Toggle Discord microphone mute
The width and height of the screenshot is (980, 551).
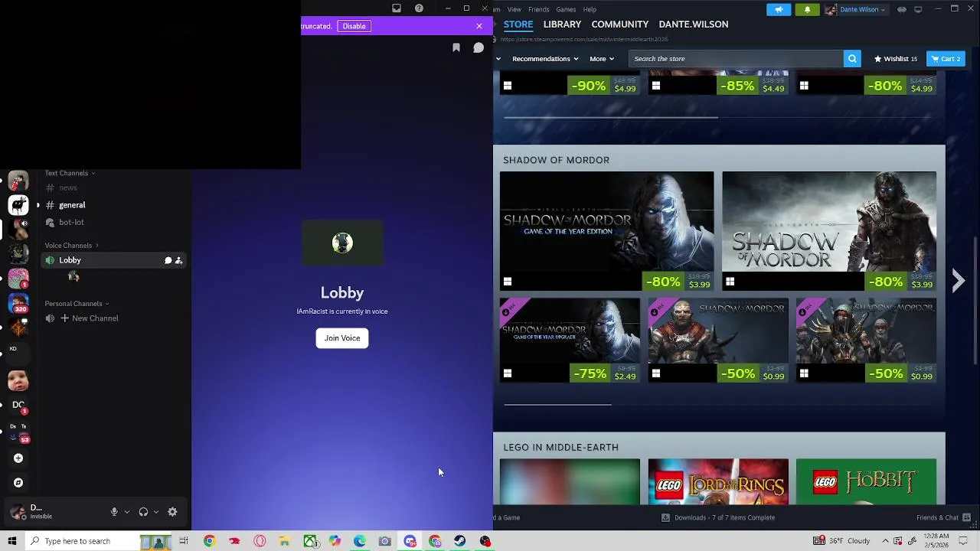click(x=114, y=512)
